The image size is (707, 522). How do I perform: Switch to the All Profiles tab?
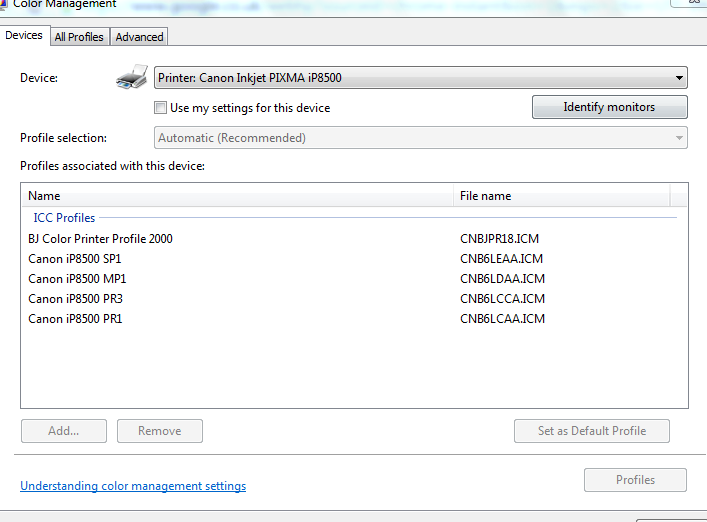79,37
